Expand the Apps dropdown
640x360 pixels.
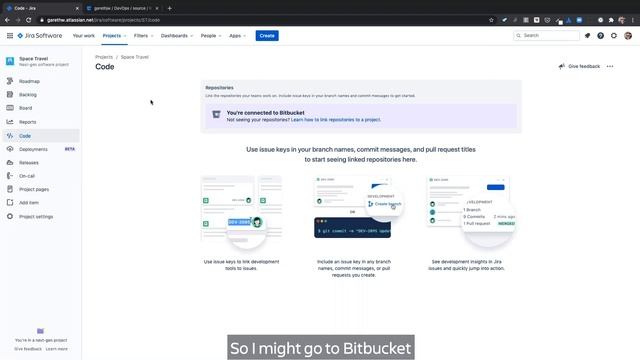[238, 36]
